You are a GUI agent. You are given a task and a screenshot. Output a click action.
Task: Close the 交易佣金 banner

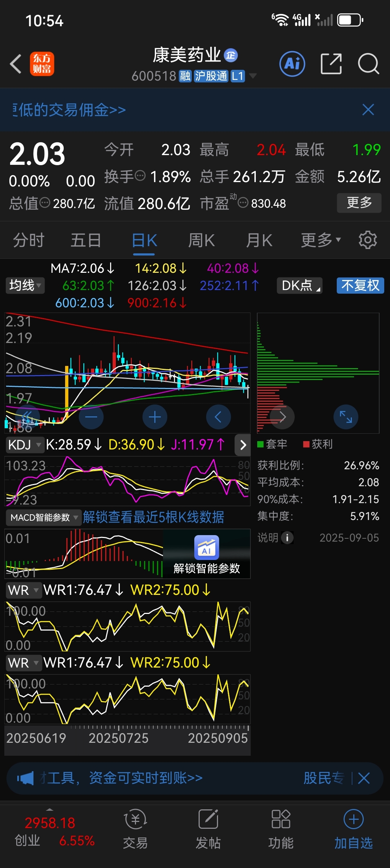click(x=368, y=110)
